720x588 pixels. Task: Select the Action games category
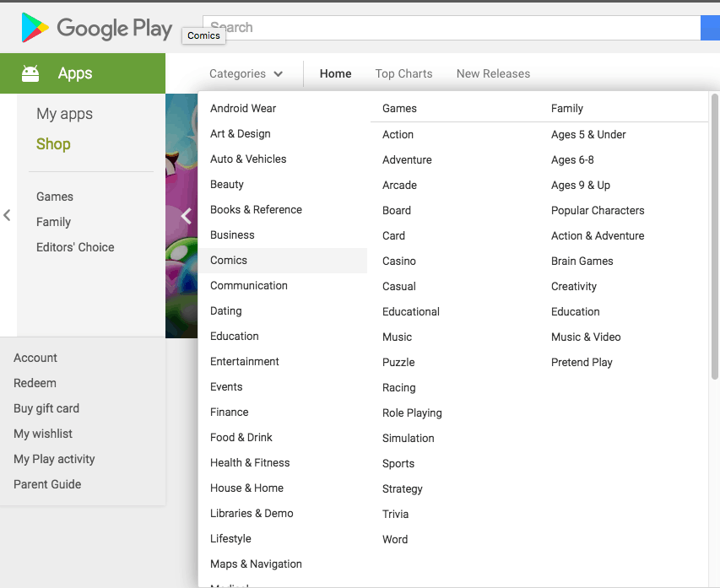coord(398,134)
